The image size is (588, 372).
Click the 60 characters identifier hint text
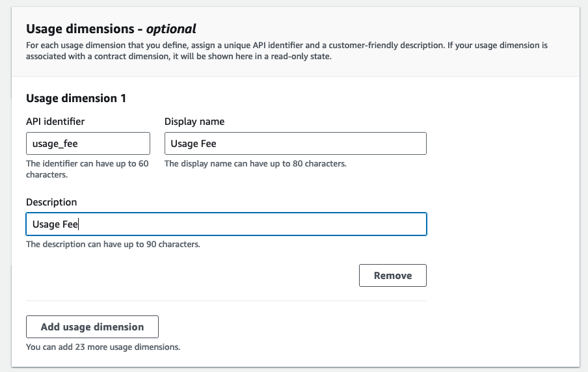[87, 169]
